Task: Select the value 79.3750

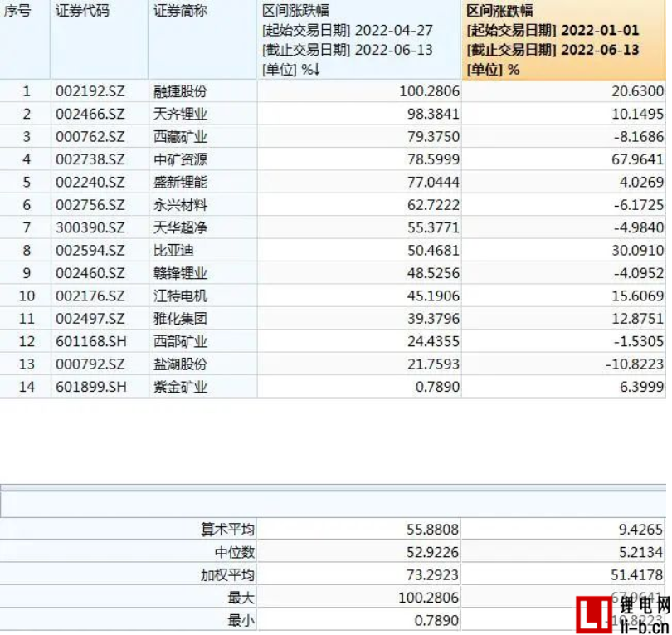Action: [x=433, y=137]
